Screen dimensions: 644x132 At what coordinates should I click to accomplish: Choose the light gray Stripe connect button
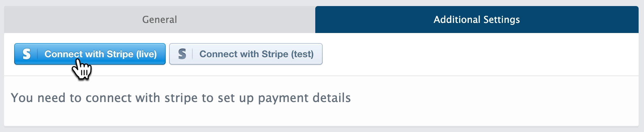[246, 54]
